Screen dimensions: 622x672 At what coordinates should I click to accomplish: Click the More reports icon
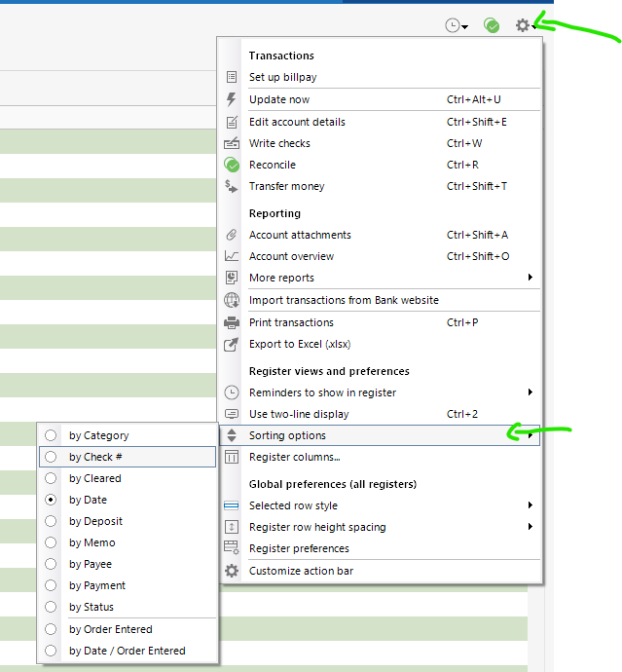pyautogui.click(x=232, y=278)
